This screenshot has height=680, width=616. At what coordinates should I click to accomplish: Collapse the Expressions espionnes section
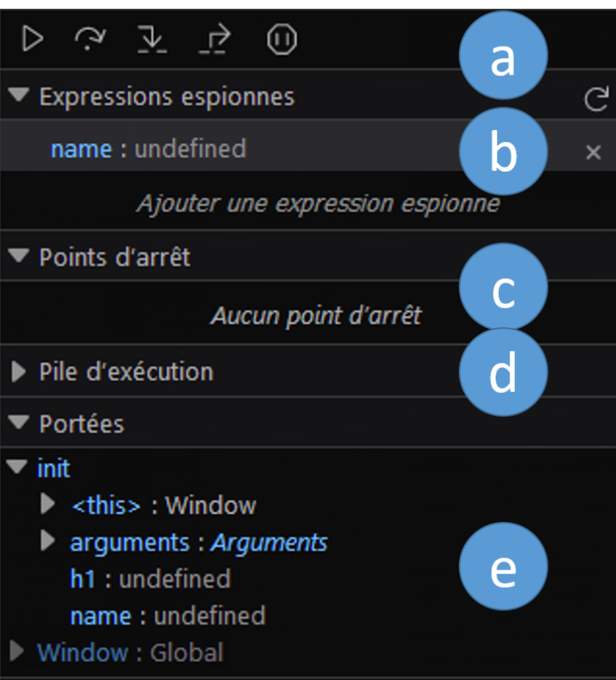pos(18,95)
